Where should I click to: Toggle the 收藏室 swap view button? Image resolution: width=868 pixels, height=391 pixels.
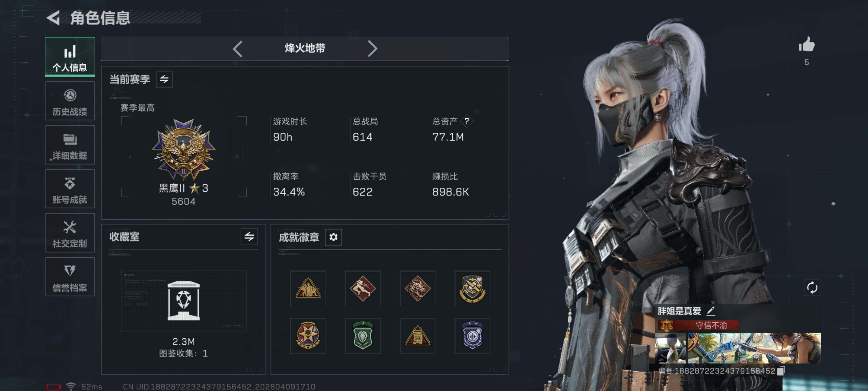tap(249, 237)
